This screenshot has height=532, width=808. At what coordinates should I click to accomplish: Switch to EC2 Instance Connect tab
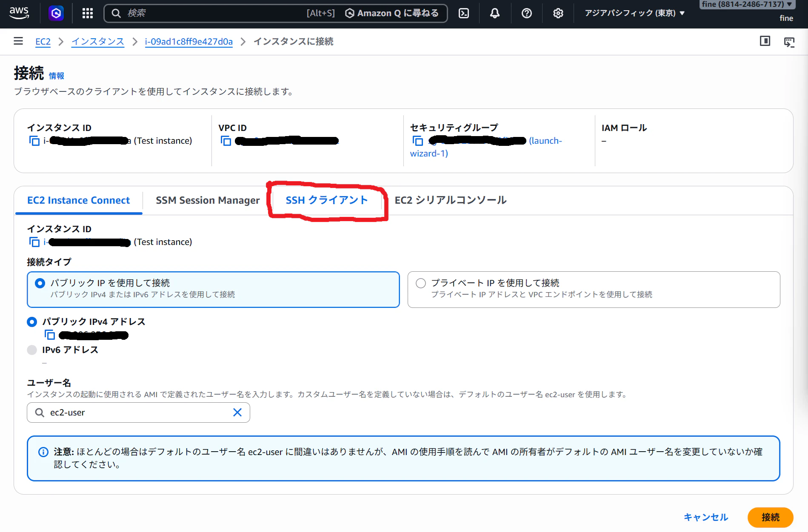tap(79, 200)
